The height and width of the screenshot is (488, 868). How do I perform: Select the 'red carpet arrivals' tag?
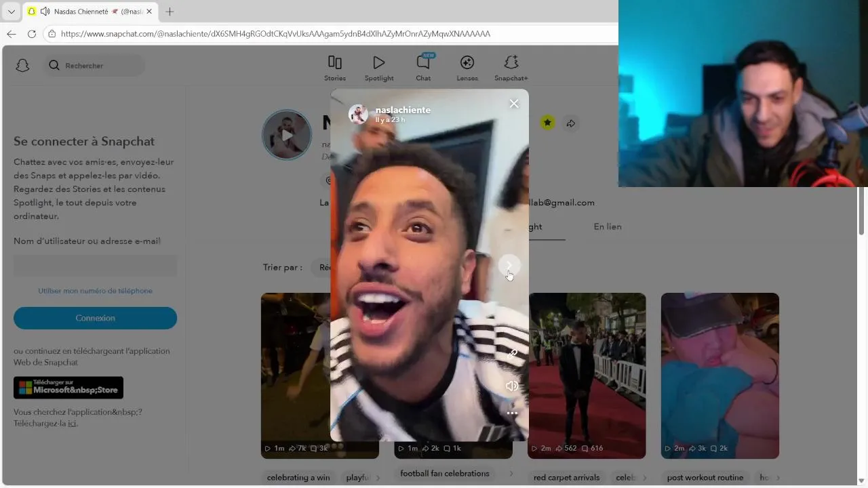(x=567, y=478)
